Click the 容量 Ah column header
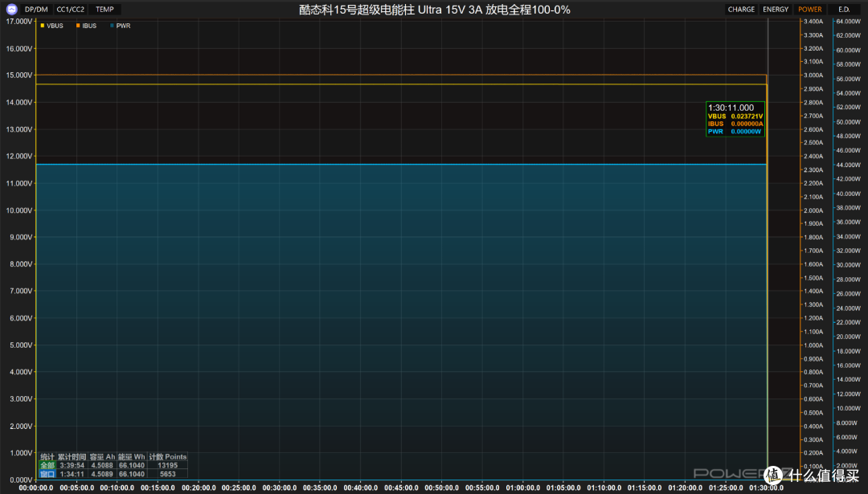 coord(102,457)
